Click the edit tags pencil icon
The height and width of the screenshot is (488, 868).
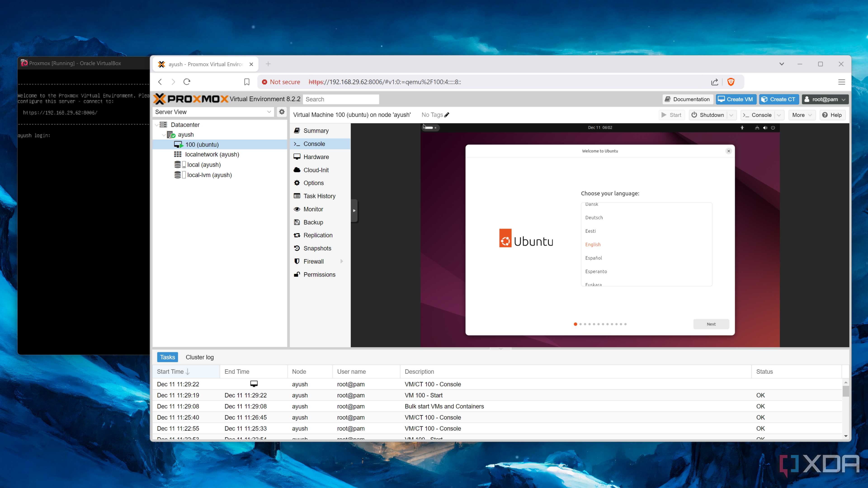coord(447,115)
